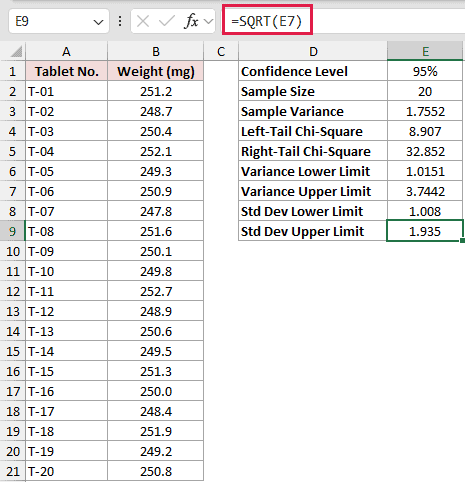
Task: Select cell T-08
Action: (x=67, y=231)
